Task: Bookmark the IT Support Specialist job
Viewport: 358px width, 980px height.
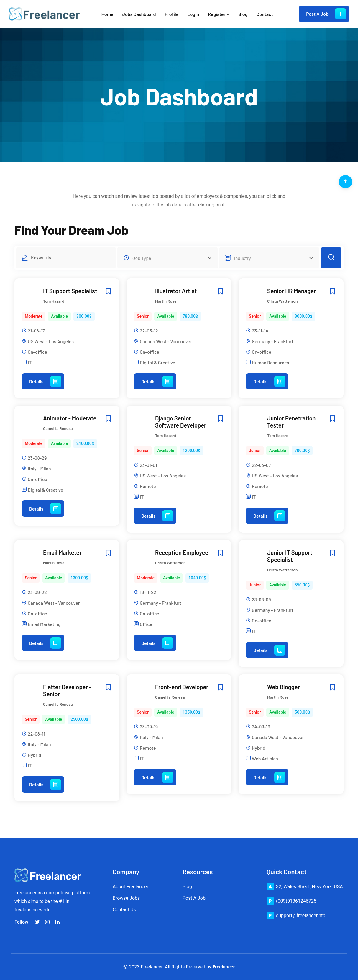Action: [108, 291]
